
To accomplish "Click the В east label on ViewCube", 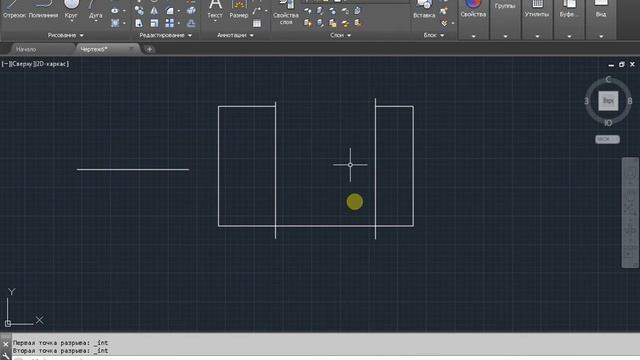I will coord(630,101).
